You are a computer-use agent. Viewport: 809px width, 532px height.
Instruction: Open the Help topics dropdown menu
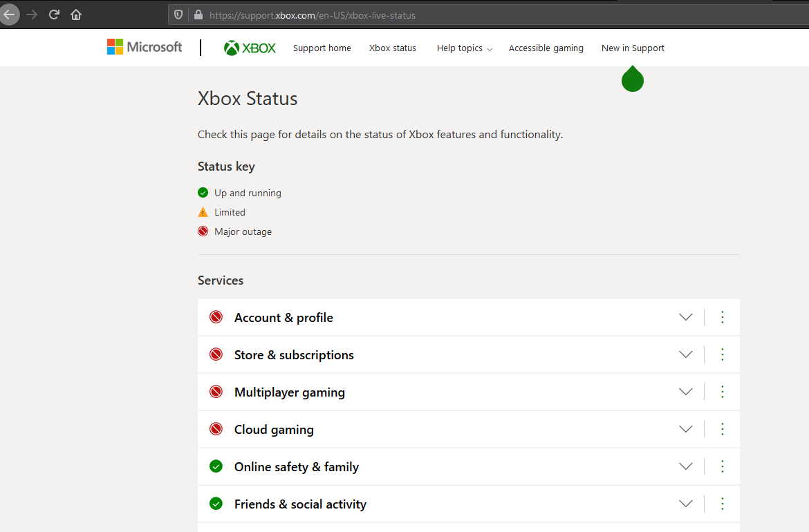(465, 48)
